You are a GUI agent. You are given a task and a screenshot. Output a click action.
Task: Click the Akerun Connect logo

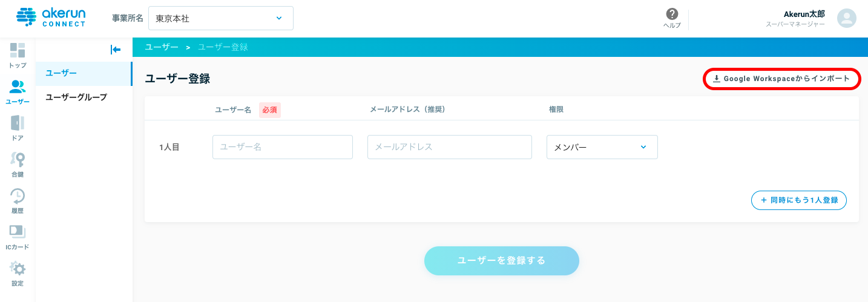(x=51, y=18)
